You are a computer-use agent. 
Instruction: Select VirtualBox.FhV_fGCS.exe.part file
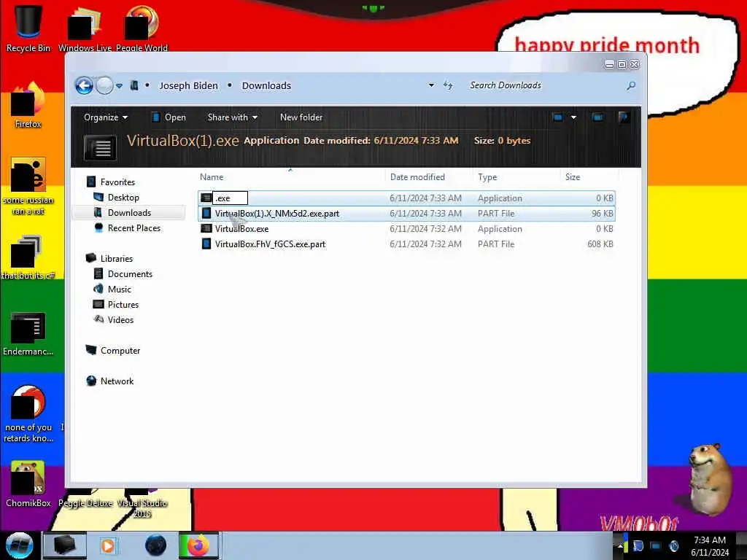point(406,244)
